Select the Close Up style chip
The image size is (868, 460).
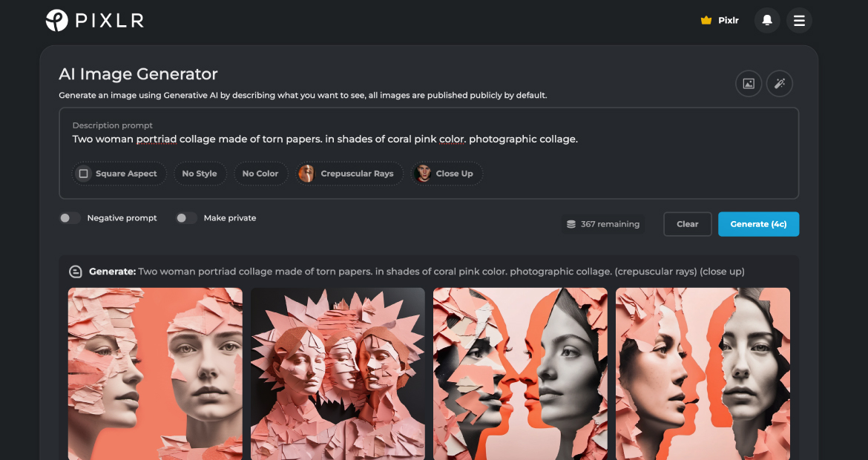click(447, 173)
